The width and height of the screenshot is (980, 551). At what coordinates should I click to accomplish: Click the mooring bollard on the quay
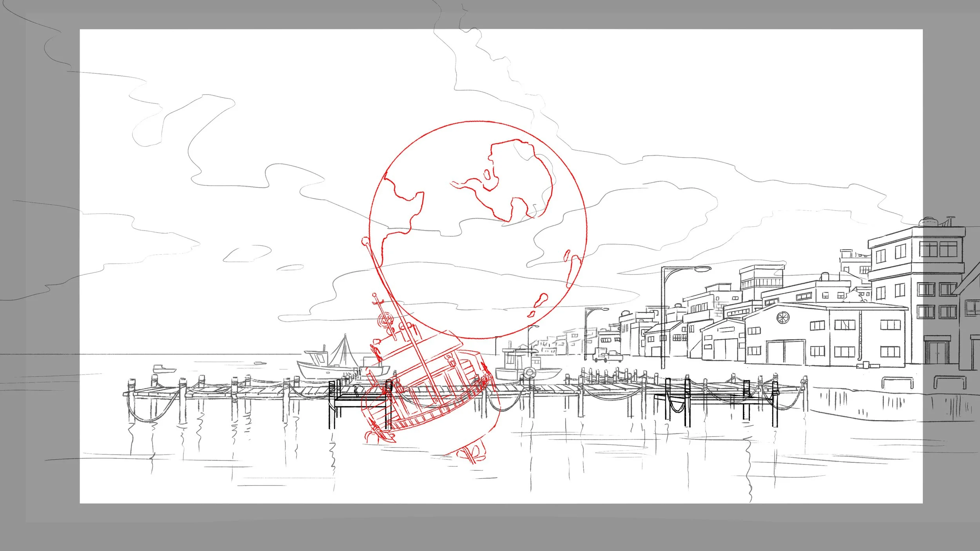coord(897,382)
